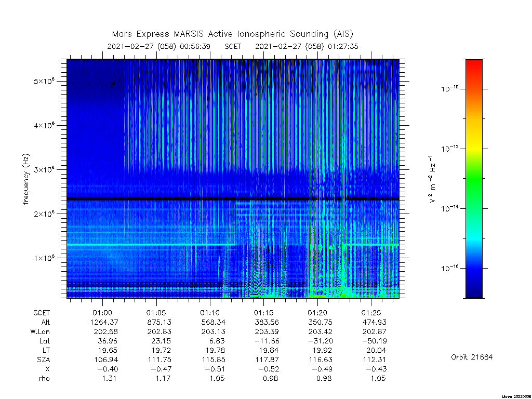Click the 1×10⁶ frequency tick label
532x399 pixels.
pos(44,258)
